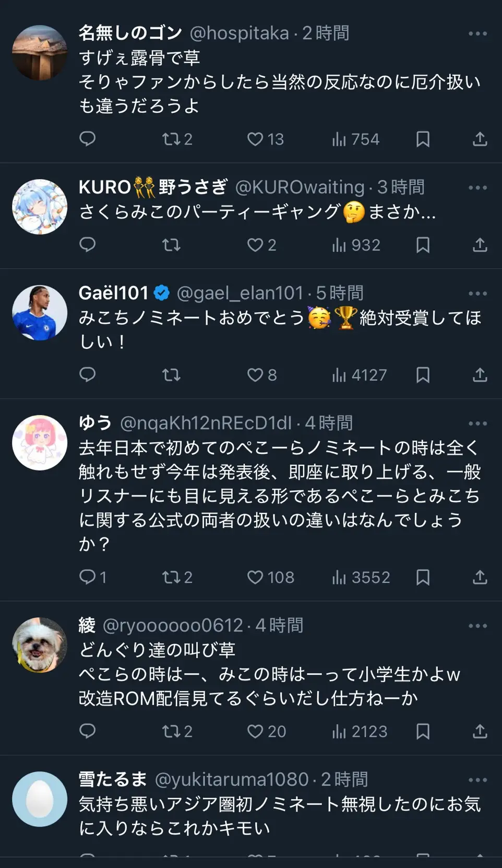This screenshot has height=868, width=502.
Task: Open more options for the Gaël101 post
Action: 477,294
